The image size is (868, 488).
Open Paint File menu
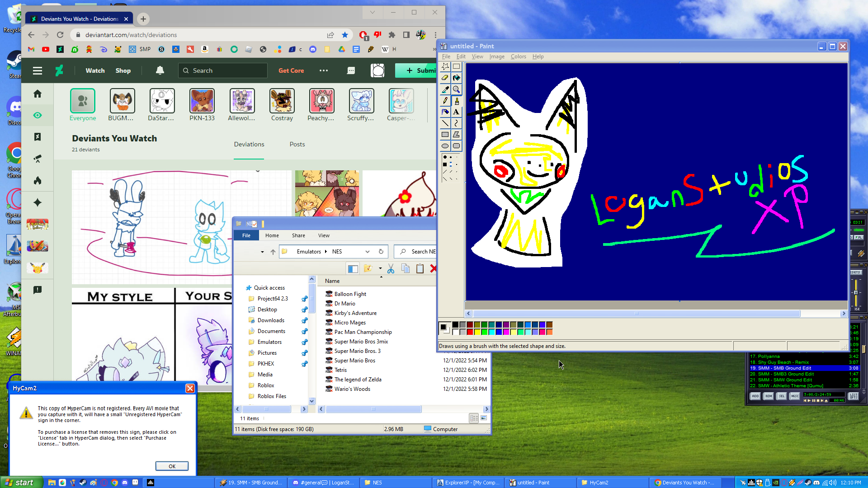[446, 56]
